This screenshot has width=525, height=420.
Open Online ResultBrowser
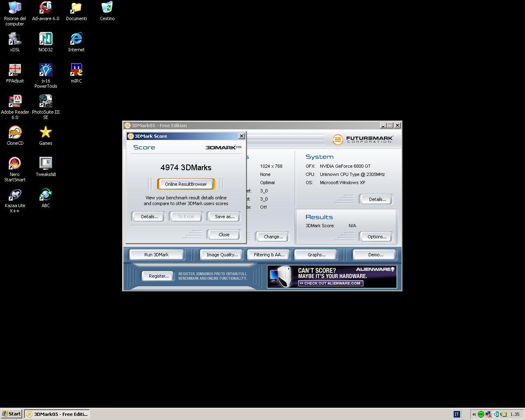pyautogui.click(x=186, y=184)
